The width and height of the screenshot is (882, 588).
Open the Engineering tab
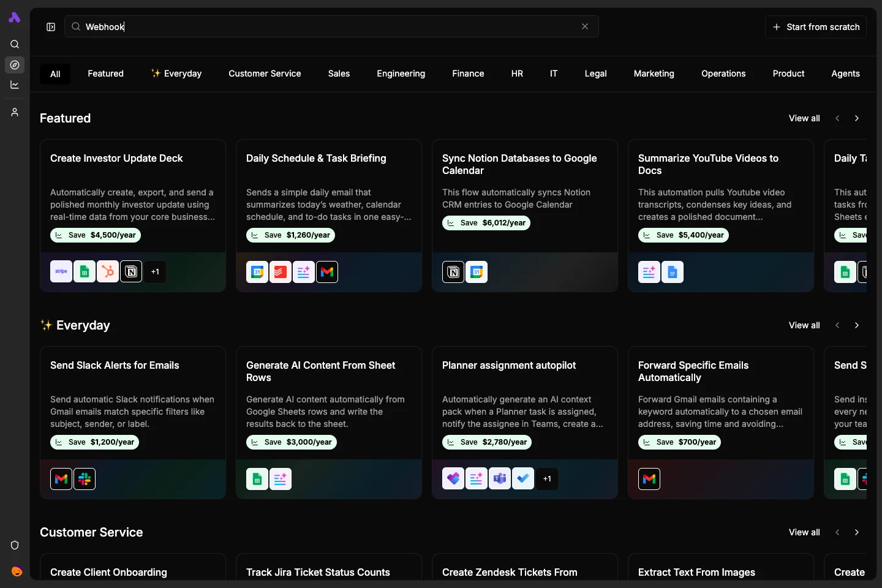pos(401,73)
